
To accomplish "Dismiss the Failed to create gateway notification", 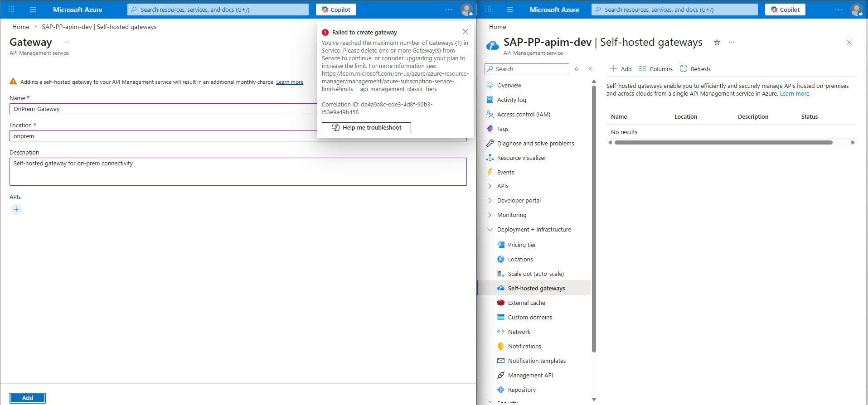I will coord(466,32).
